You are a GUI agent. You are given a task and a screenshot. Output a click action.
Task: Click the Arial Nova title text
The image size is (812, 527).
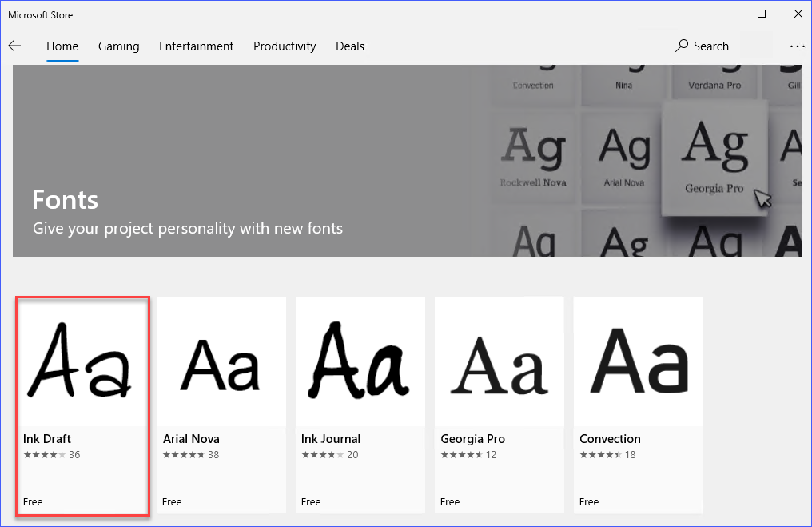click(191, 439)
